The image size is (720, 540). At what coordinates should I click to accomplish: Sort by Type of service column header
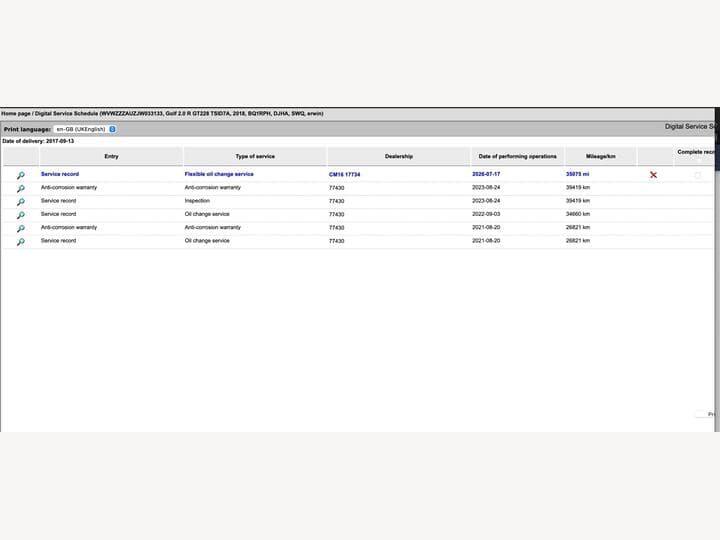point(255,156)
